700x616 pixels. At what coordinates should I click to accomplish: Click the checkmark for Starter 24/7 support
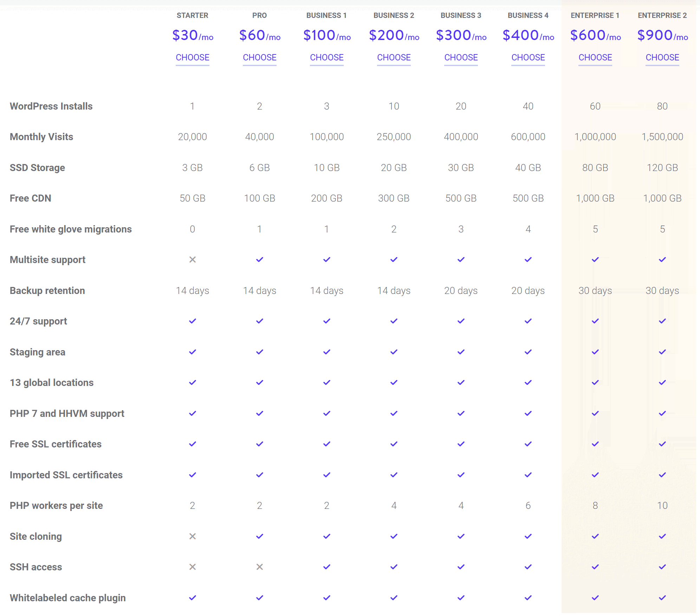[x=192, y=321]
